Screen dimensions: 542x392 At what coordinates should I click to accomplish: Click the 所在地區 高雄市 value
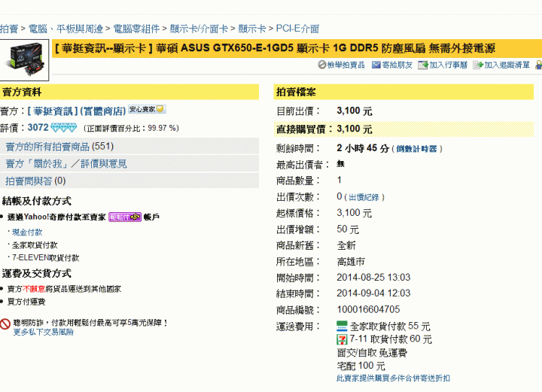click(x=351, y=262)
